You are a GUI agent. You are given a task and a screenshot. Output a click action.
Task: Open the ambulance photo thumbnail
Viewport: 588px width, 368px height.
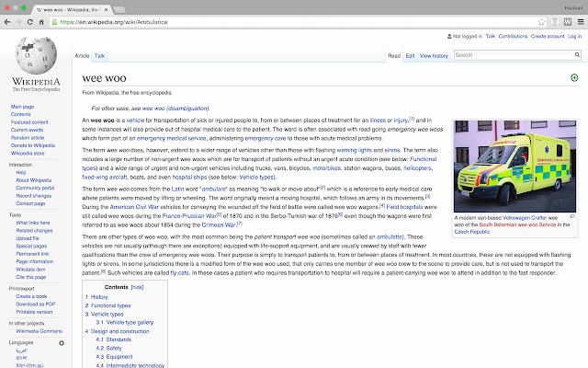coord(514,166)
